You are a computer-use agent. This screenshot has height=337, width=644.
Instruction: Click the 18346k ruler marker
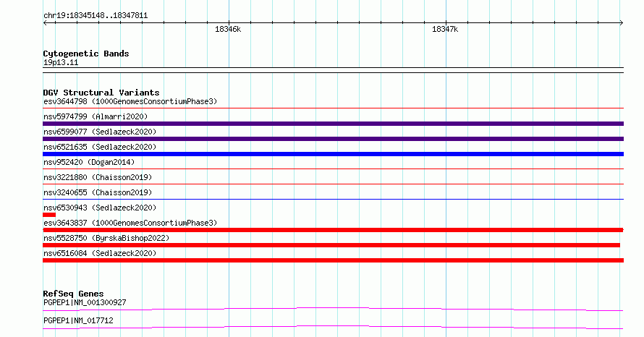228,29
